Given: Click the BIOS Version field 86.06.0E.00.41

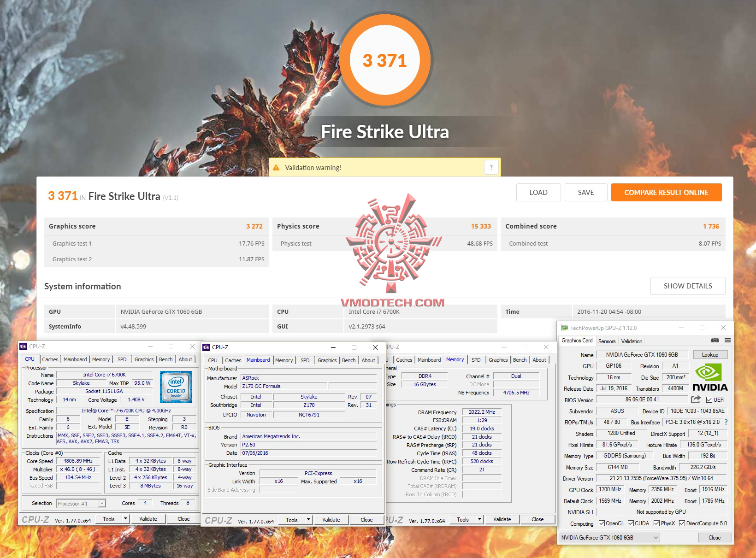Looking at the screenshot, I should (x=642, y=400).
